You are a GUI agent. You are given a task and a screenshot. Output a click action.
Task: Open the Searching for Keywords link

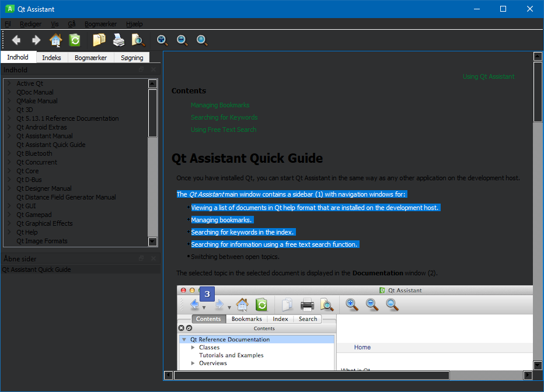coord(224,117)
